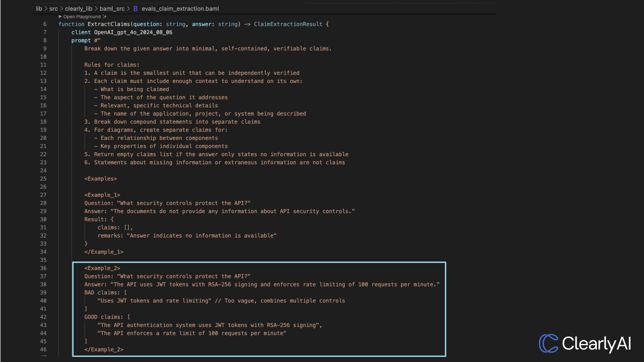
Task: Open Playground code lens link
Action: coord(82,16)
